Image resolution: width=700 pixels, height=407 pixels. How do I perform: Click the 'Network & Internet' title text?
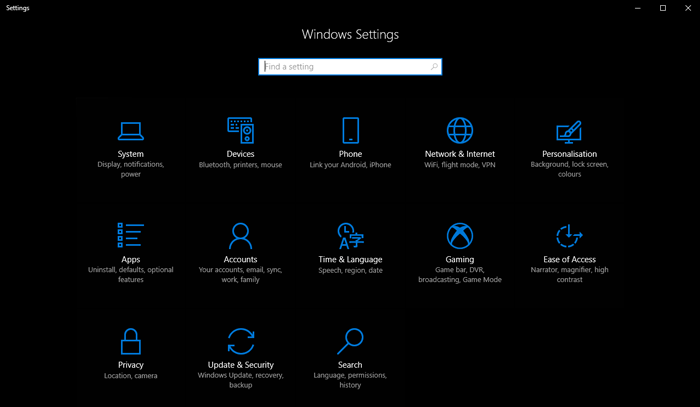460,154
